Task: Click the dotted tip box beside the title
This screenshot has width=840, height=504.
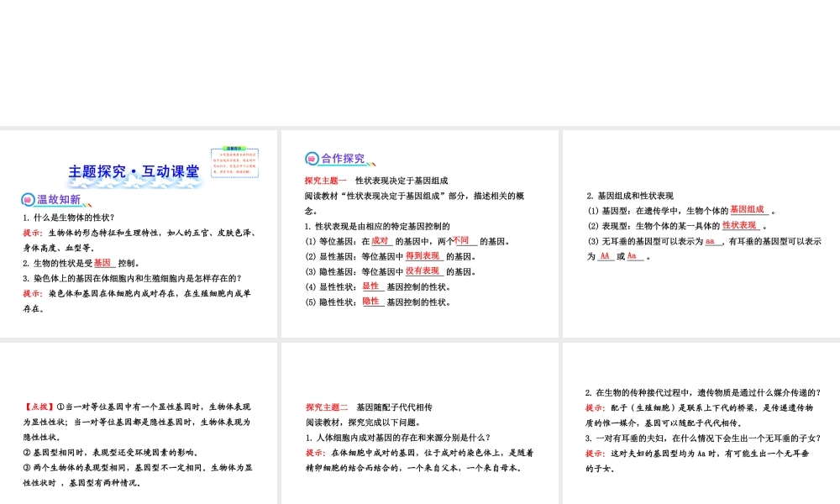Action: pos(234,162)
